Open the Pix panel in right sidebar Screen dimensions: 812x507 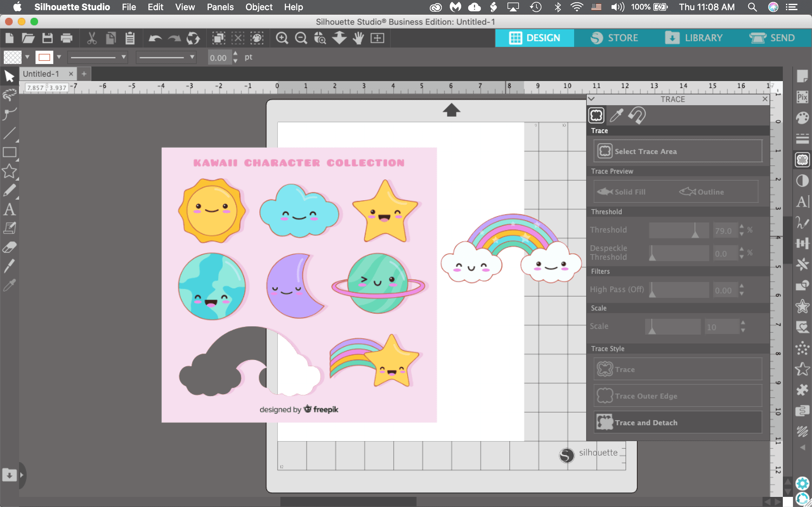point(802,97)
